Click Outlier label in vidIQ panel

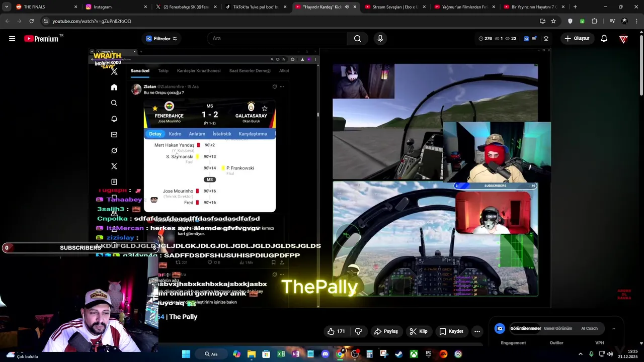coord(556,343)
